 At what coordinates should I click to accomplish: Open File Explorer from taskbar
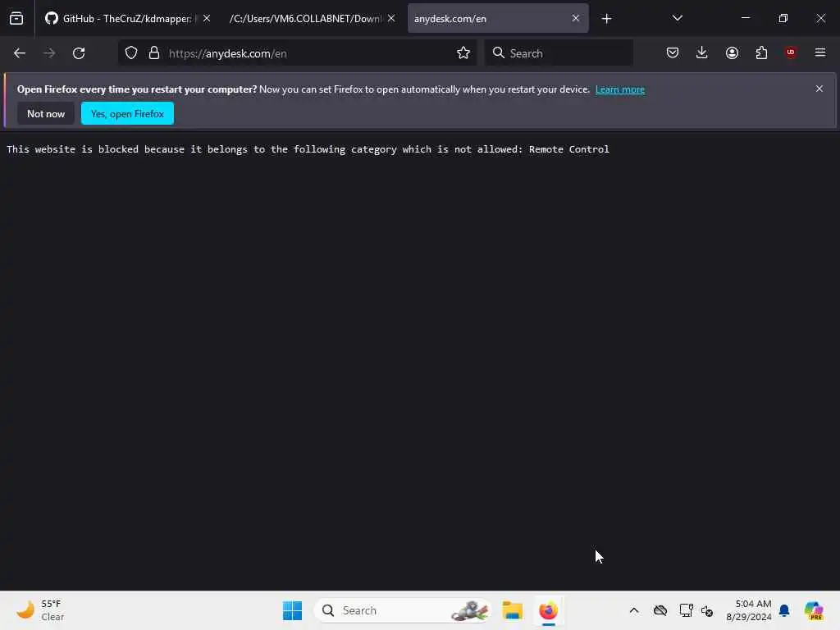tap(512, 610)
